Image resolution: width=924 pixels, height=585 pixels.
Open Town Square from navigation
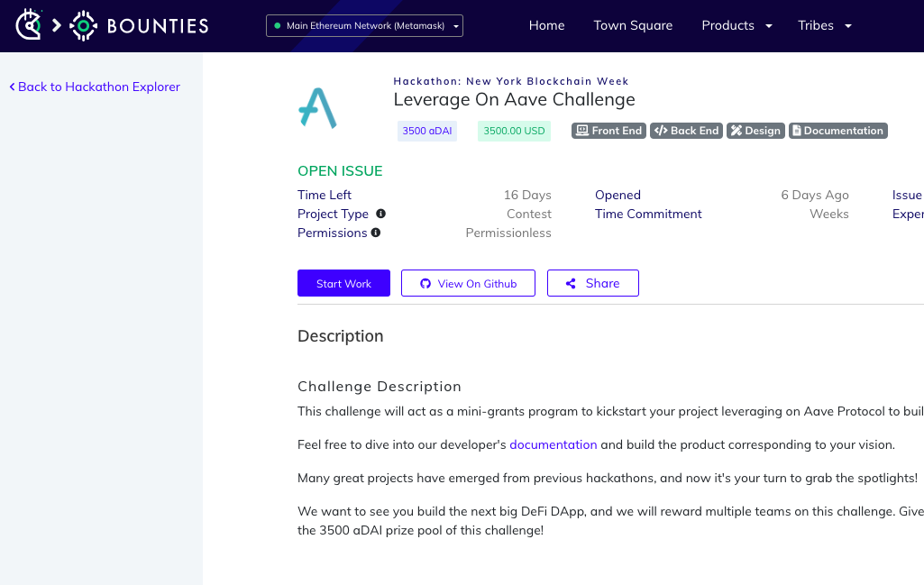click(633, 25)
